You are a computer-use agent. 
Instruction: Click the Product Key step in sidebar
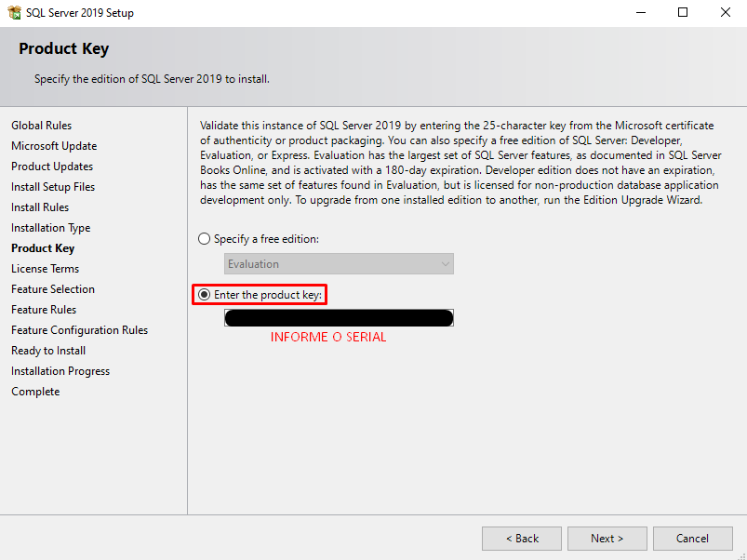[x=43, y=248]
